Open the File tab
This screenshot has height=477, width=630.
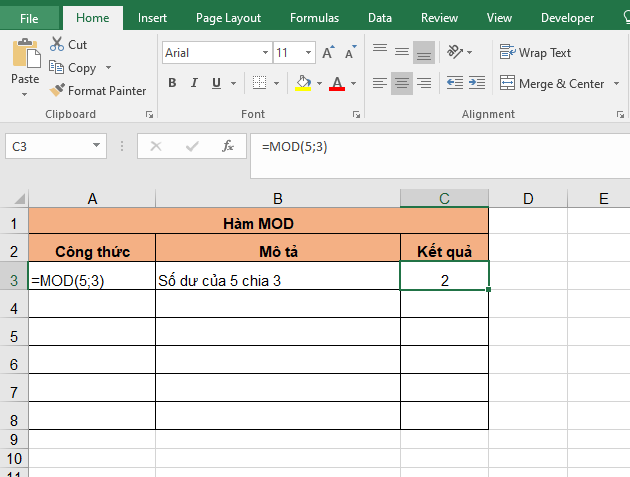[x=29, y=18]
